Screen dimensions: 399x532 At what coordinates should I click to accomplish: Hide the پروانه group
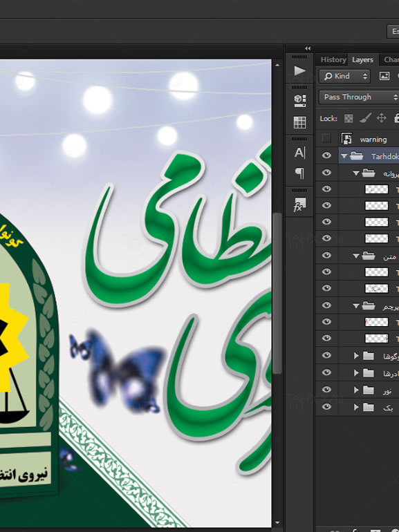(326, 172)
